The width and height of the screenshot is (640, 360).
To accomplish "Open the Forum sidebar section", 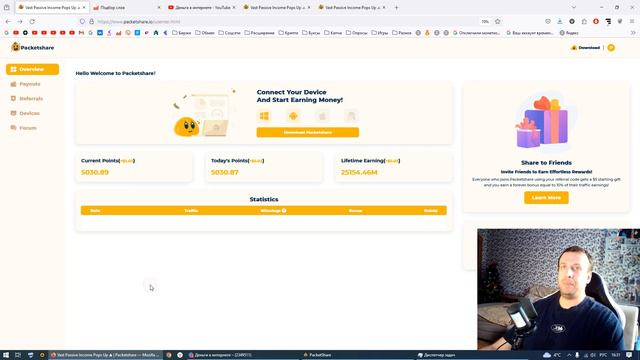I will click(x=24, y=128).
